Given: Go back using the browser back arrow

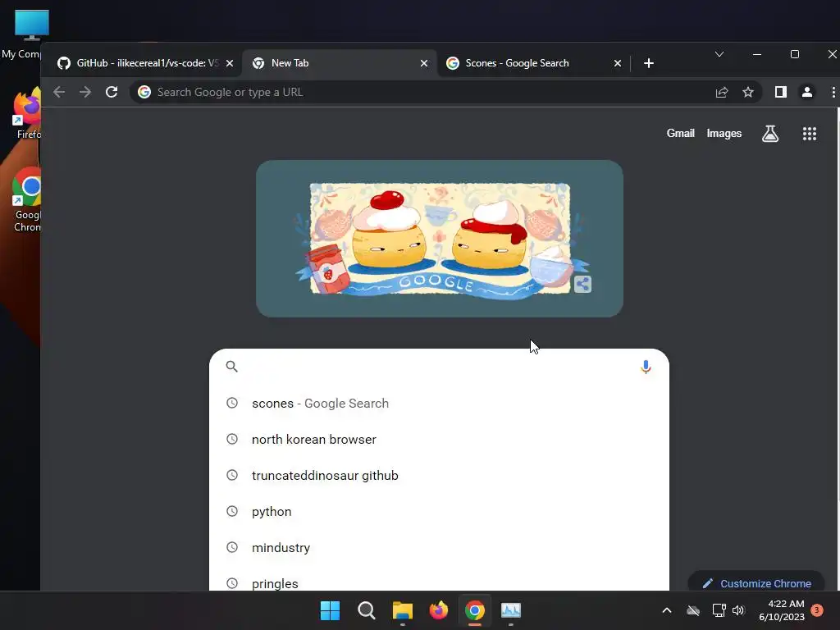Looking at the screenshot, I should [59, 92].
